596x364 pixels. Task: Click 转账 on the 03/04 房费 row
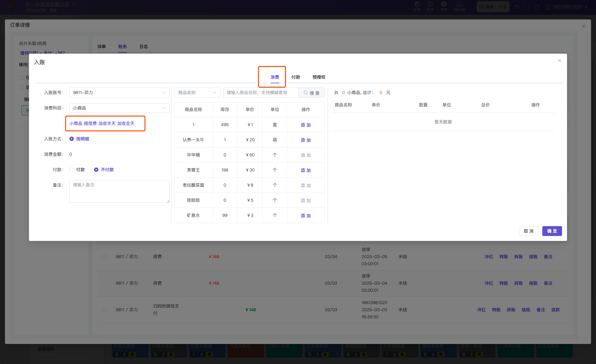tap(504, 257)
